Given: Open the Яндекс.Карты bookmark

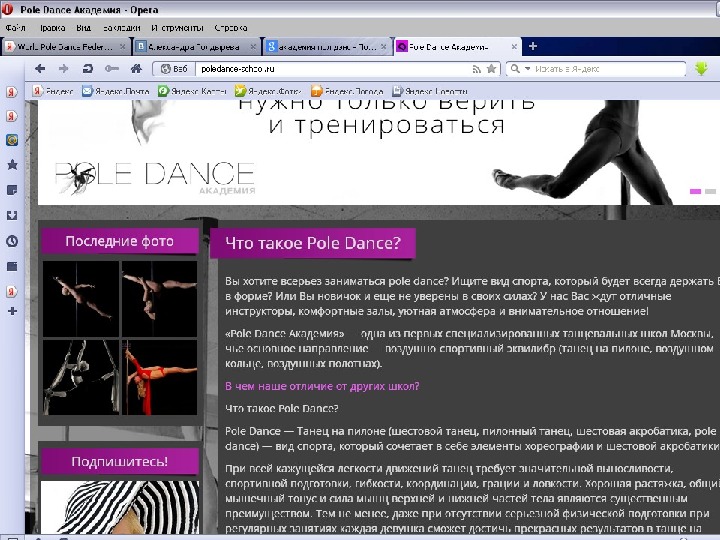Looking at the screenshot, I should pyautogui.click(x=192, y=91).
